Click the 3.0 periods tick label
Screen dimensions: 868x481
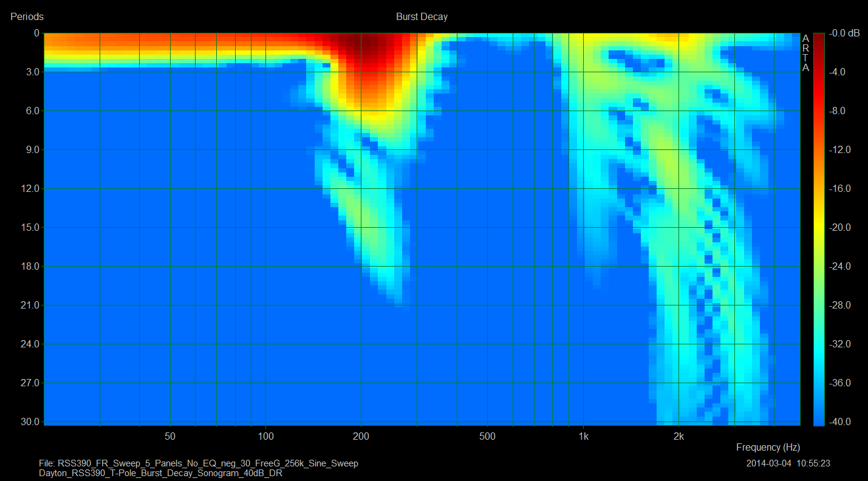click(29, 72)
